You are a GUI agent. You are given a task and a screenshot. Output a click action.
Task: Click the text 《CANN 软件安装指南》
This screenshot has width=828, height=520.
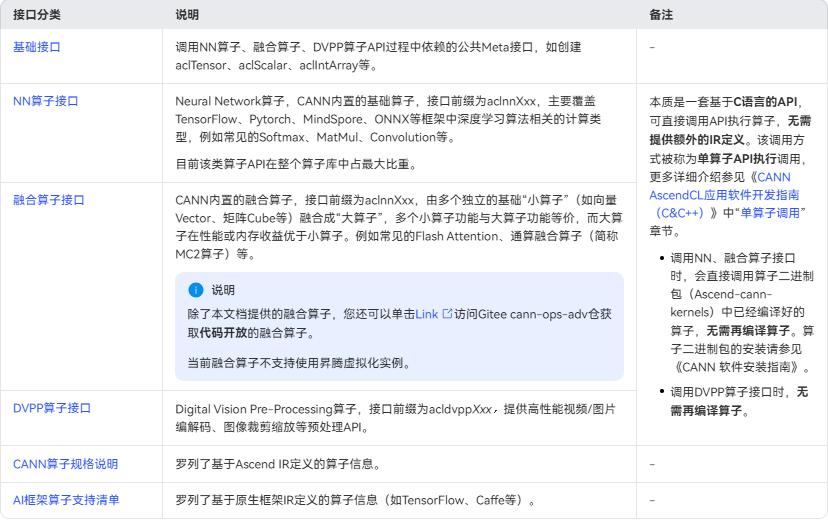(x=738, y=367)
